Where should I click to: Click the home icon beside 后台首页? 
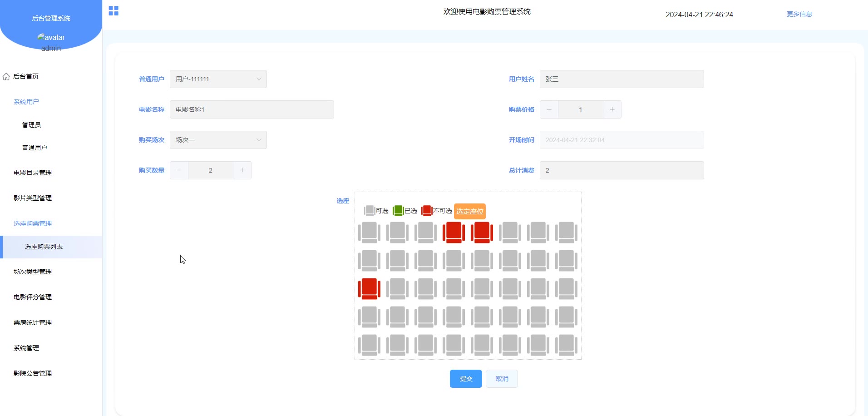6,76
